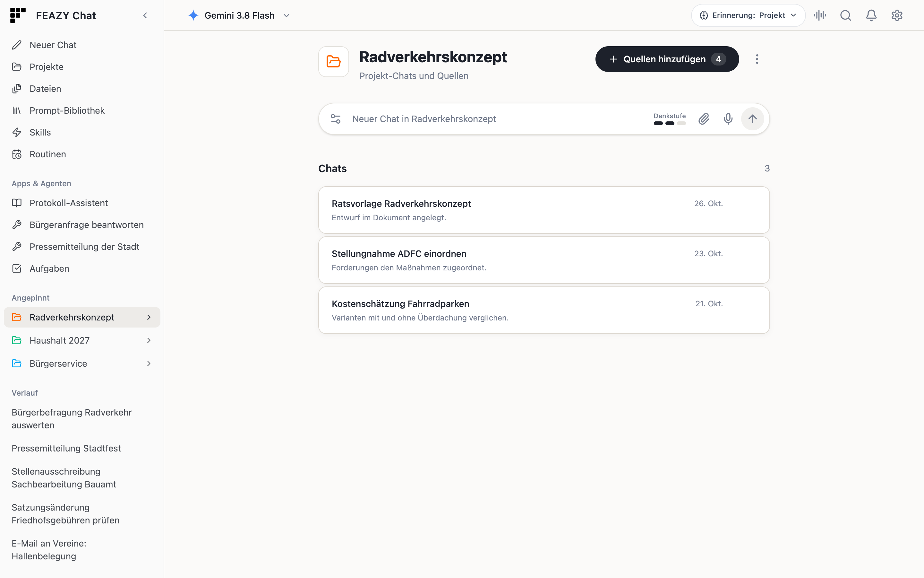The height and width of the screenshot is (578, 924).
Task: Start voice input with microphone icon
Action: [728, 119]
